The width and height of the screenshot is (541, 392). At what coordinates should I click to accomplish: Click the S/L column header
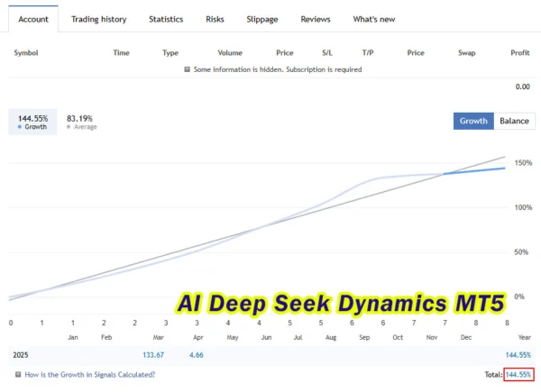coord(327,53)
